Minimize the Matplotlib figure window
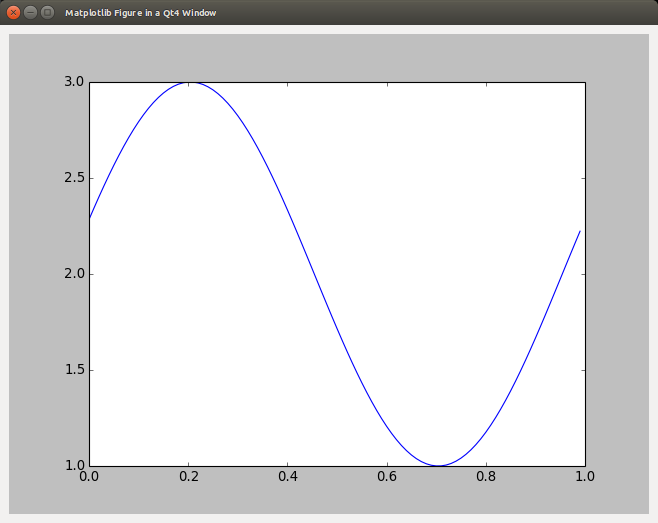The width and height of the screenshot is (658, 523). coord(30,13)
